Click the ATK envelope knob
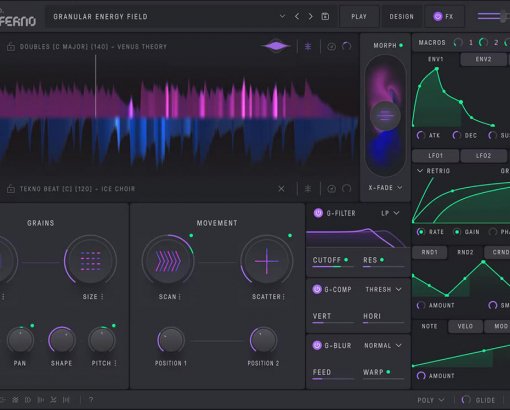Screen dimensions: 510x410 point(421,135)
